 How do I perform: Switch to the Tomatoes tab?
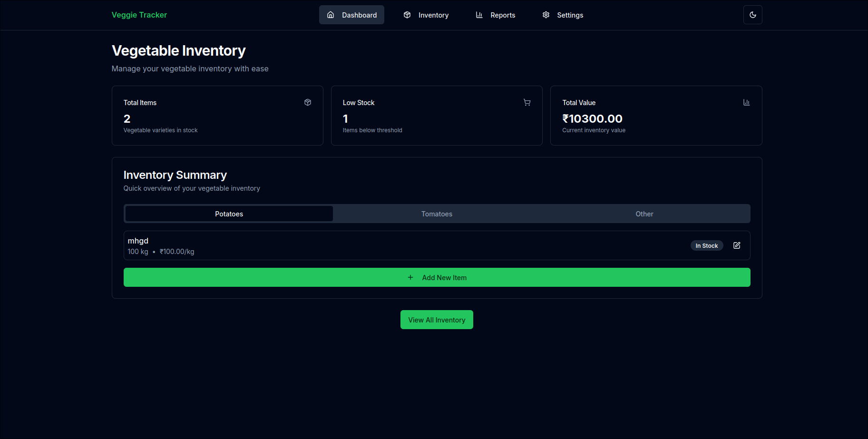coord(437,214)
